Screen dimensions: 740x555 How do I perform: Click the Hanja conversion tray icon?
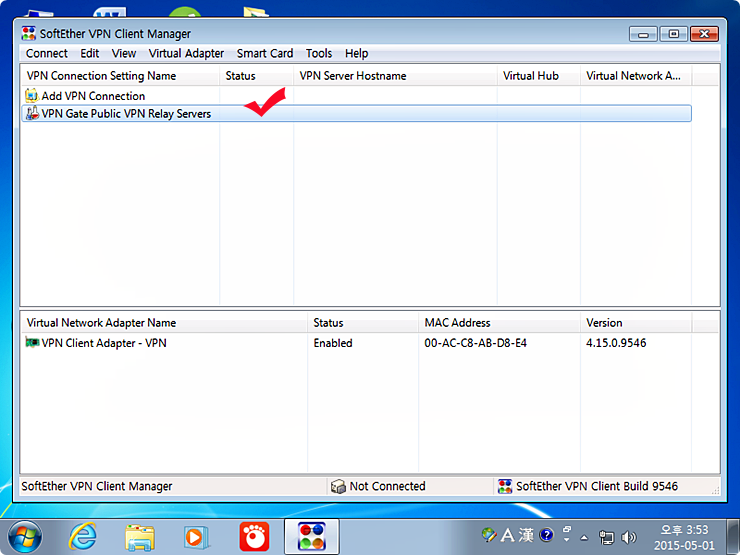[x=526, y=535]
